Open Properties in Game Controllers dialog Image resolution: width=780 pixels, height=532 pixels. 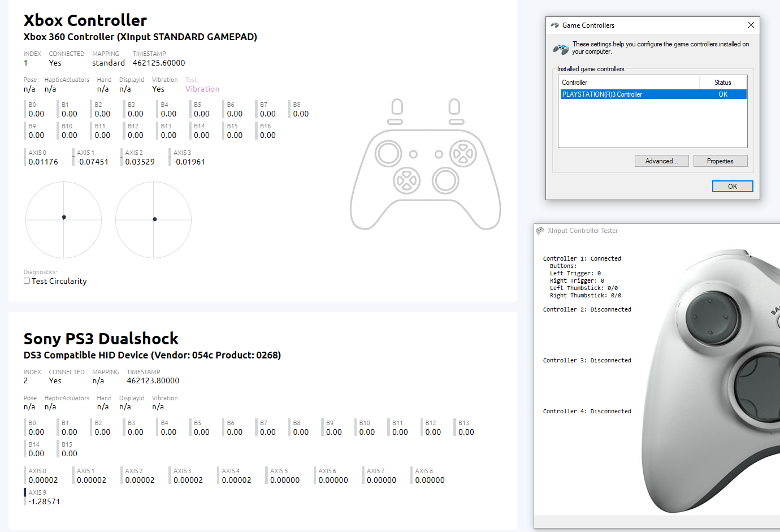pyautogui.click(x=720, y=161)
